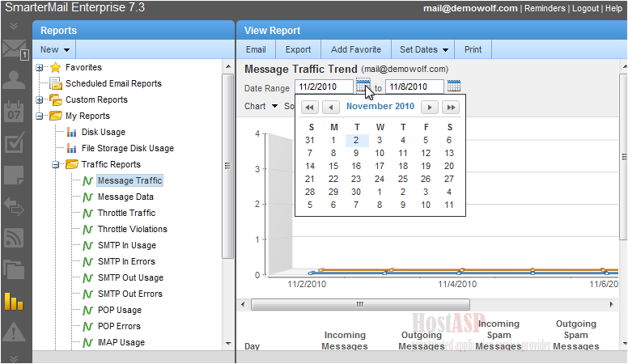Click the reports tree vertical scrollbar thumb
Image resolution: width=628 pixels, height=364 pixels.
(x=228, y=166)
